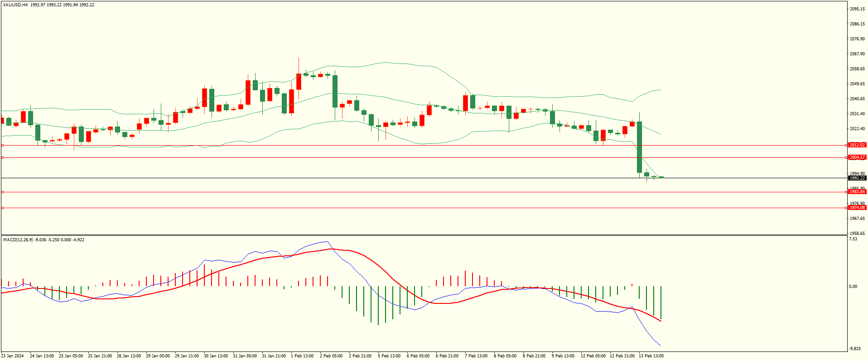Image resolution: width=868 pixels, height=361 pixels.
Task: Click the 12 Feb 05:00 time label
Action: [593, 356]
